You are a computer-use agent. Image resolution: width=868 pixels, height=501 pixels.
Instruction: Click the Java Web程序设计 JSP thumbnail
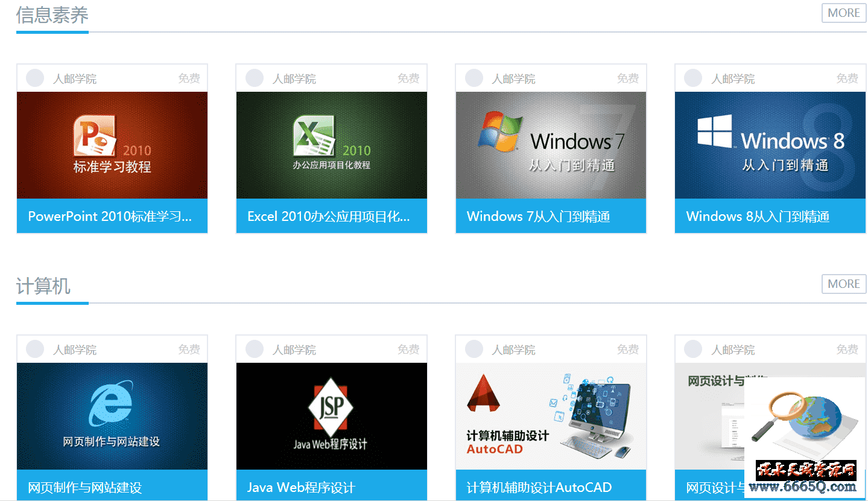332,416
